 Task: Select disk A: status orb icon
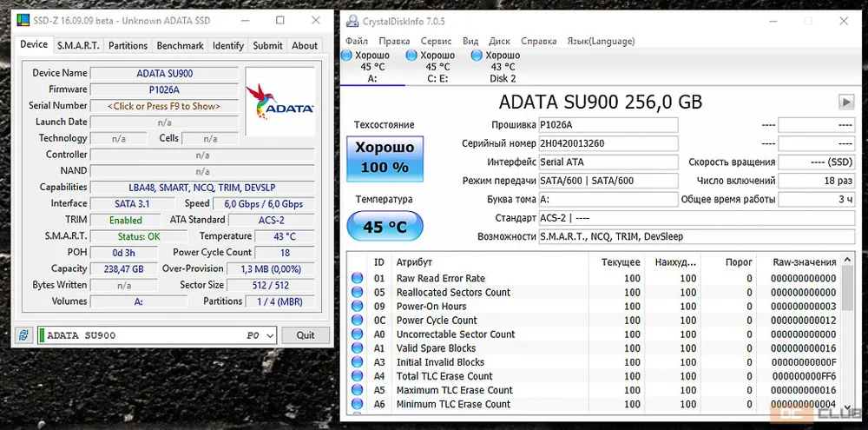coord(348,56)
